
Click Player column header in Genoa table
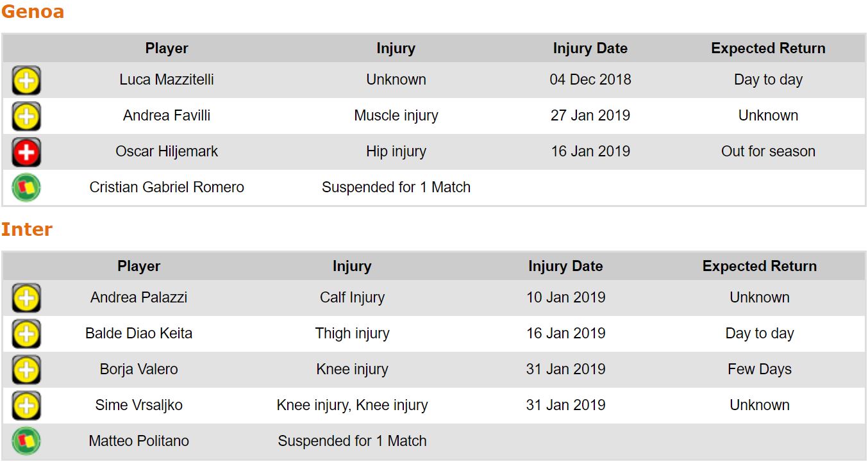click(167, 49)
